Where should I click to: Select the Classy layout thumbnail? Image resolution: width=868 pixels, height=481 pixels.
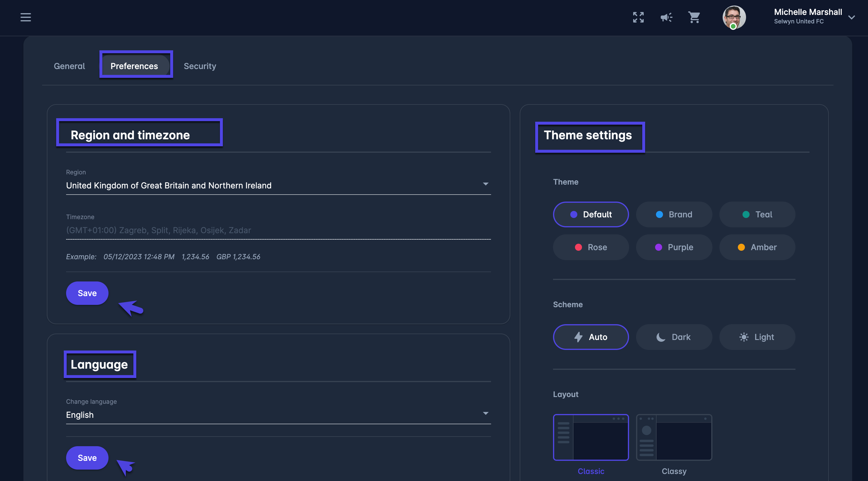pyautogui.click(x=674, y=437)
